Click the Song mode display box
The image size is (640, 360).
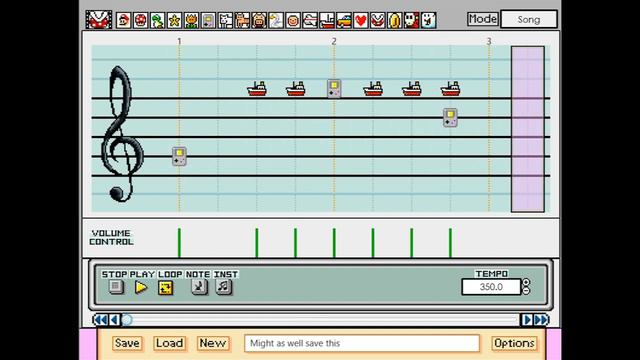pyautogui.click(x=529, y=19)
